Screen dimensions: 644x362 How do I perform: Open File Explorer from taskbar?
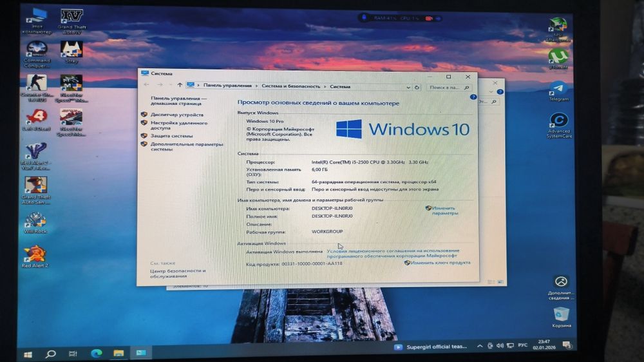coord(118,353)
